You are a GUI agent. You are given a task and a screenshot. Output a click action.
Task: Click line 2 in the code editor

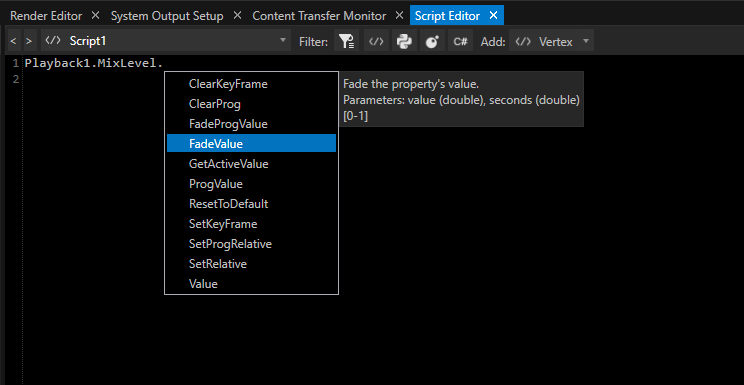(x=380, y=79)
